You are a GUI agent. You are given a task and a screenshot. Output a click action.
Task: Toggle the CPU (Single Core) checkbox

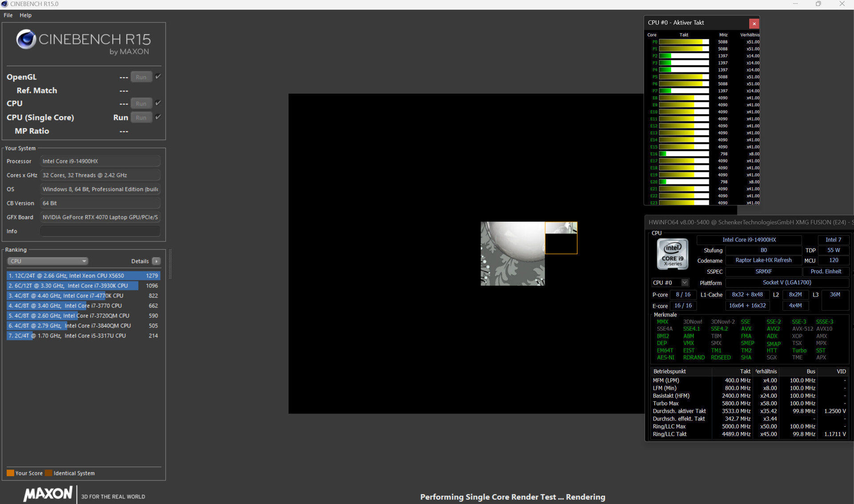point(158,117)
